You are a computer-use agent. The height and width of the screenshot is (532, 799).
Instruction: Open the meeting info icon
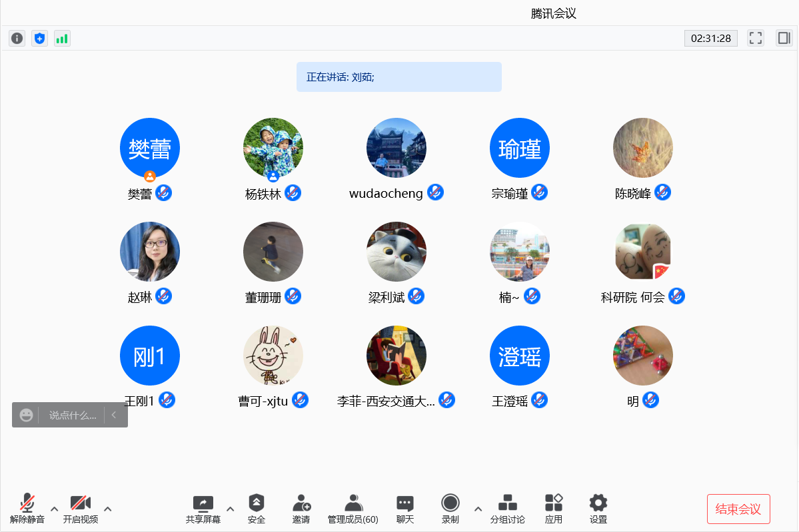(17, 39)
